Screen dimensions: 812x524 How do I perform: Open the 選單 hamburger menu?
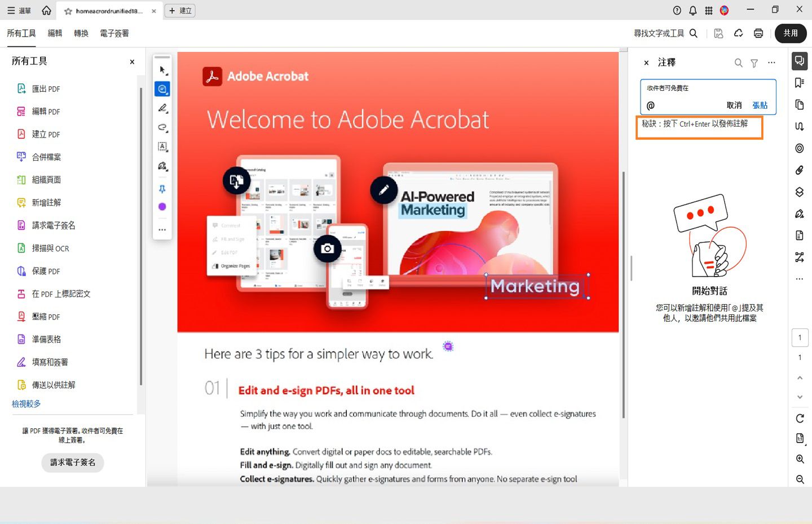19,11
